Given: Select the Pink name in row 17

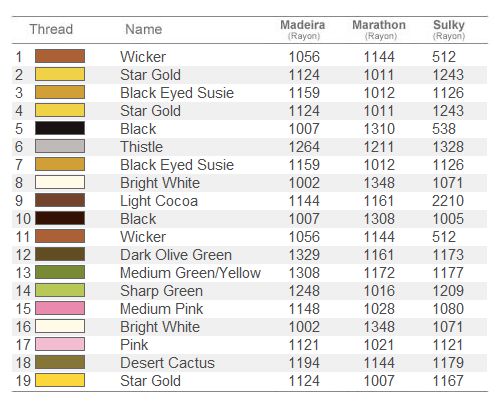Looking at the screenshot, I should pyautogui.click(x=134, y=345).
